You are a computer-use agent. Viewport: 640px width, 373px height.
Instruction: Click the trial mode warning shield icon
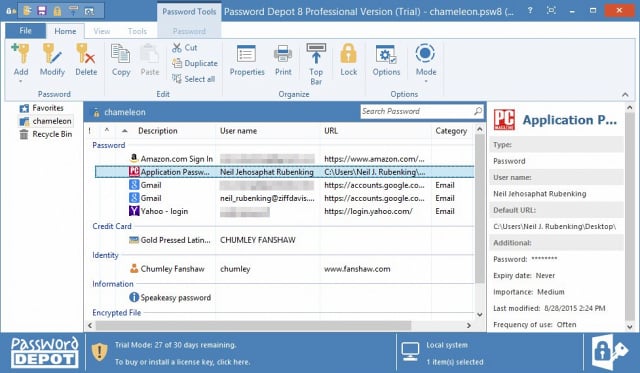(99, 352)
